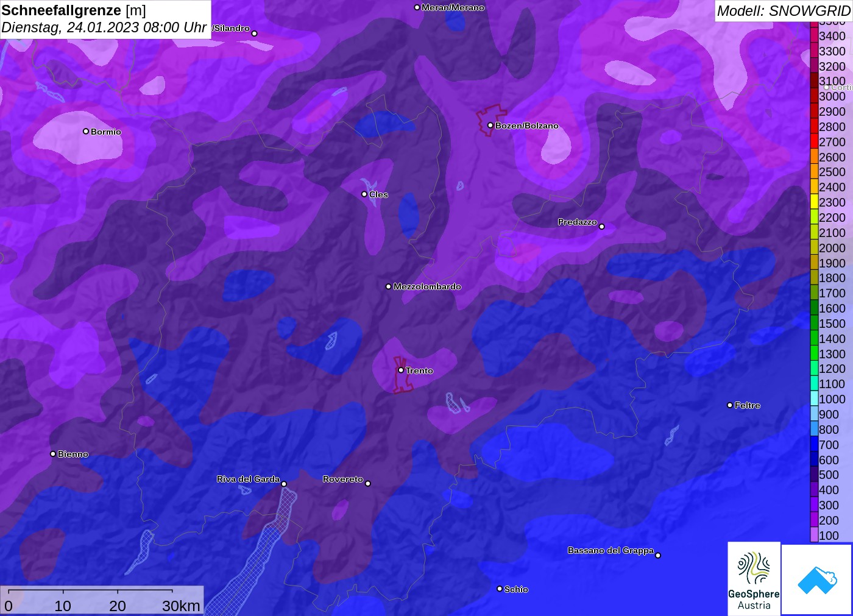Image resolution: width=853 pixels, height=616 pixels.
Task: Click the Cles city marker dot
Action: pos(364,194)
